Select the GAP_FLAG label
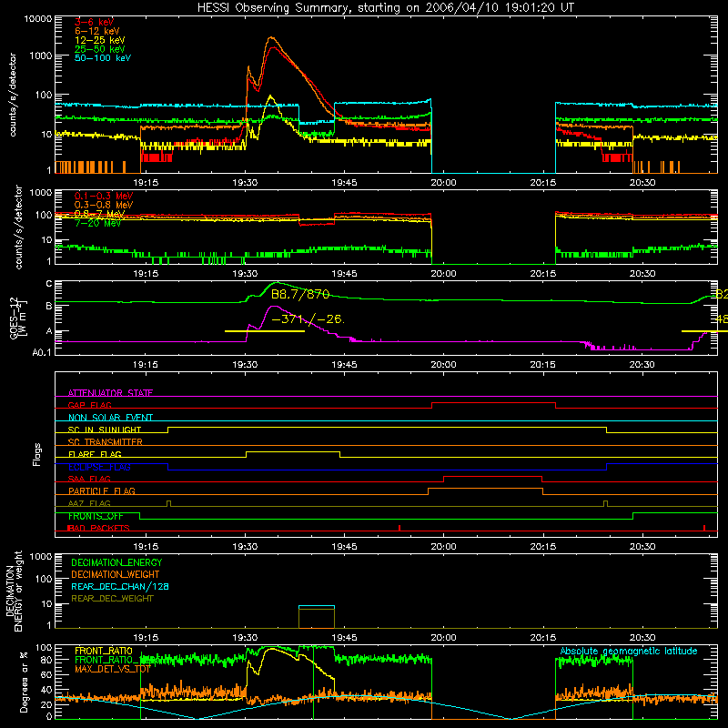 (x=89, y=405)
